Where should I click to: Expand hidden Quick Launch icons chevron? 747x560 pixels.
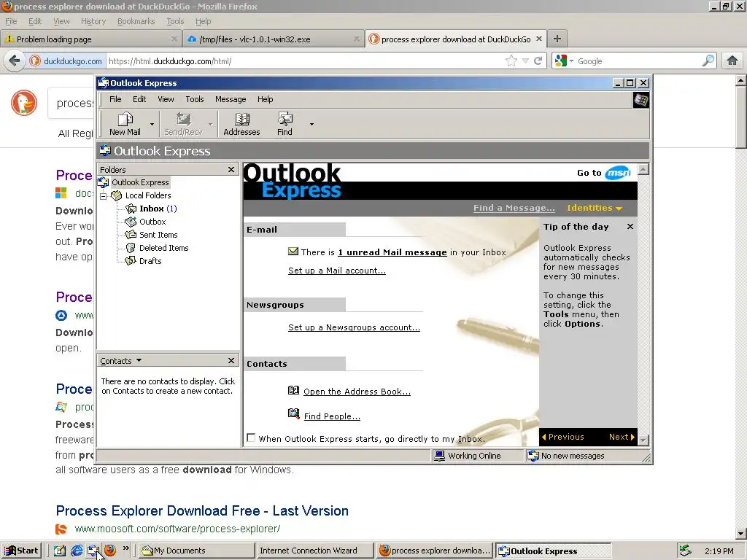click(x=125, y=548)
